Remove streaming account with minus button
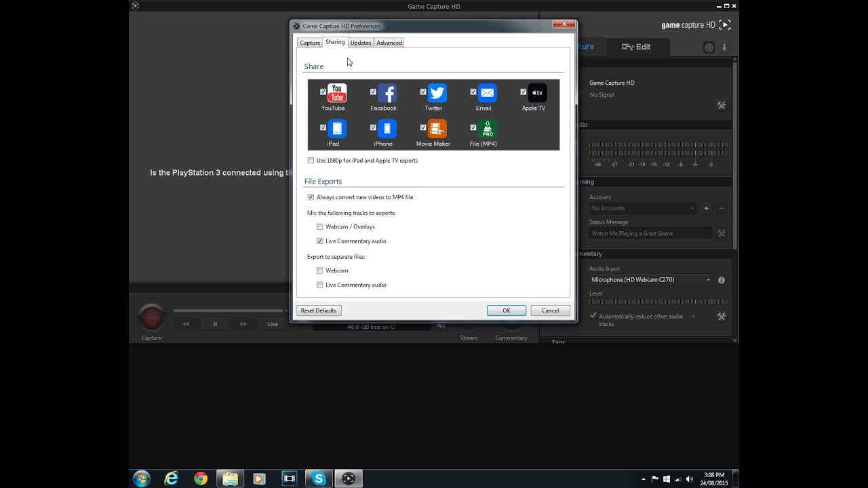The image size is (868, 488). click(722, 208)
